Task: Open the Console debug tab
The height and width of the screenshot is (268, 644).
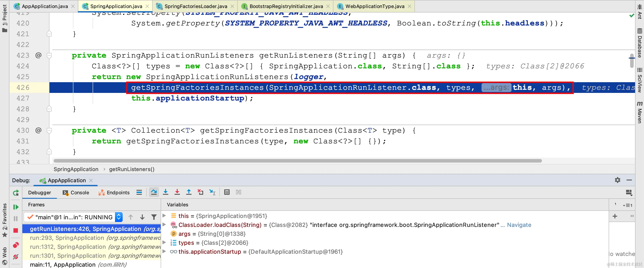Action: tap(76, 192)
